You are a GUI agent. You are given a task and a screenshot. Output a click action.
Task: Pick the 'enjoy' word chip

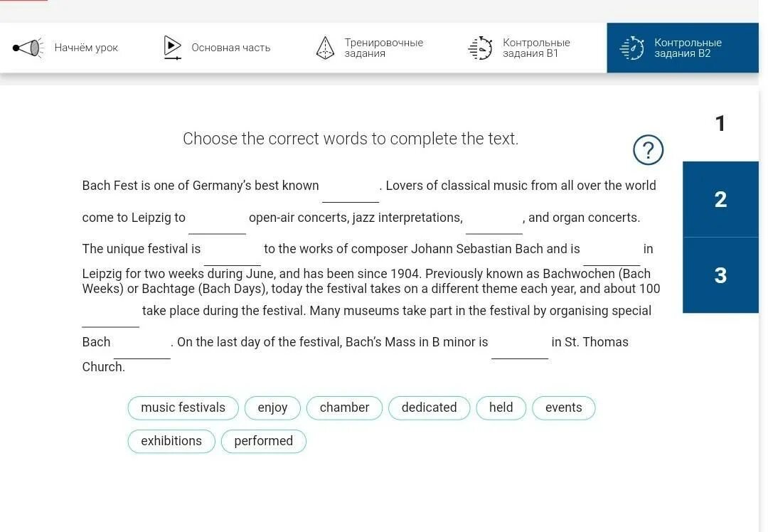pyautogui.click(x=272, y=408)
